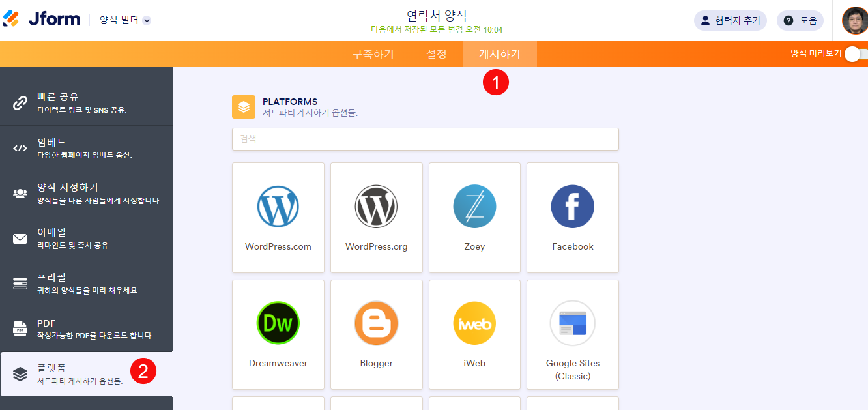Open the user profile avatar
868x410 pixels.
coord(855,20)
